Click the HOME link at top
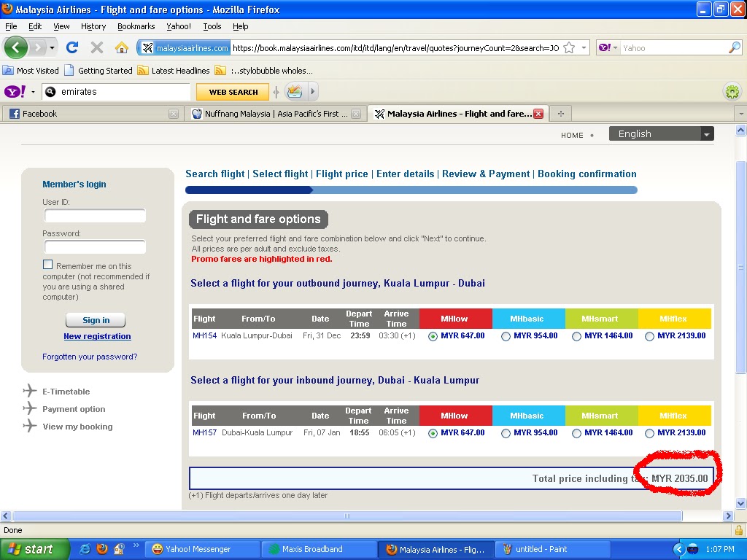The width and height of the screenshot is (747, 560). (x=572, y=135)
